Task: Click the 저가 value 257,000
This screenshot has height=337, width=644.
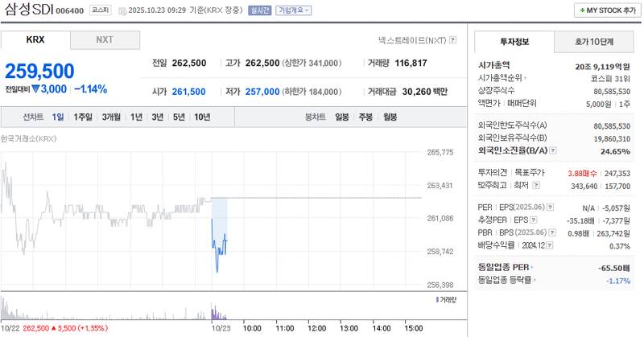Action: pyautogui.click(x=262, y=92)
